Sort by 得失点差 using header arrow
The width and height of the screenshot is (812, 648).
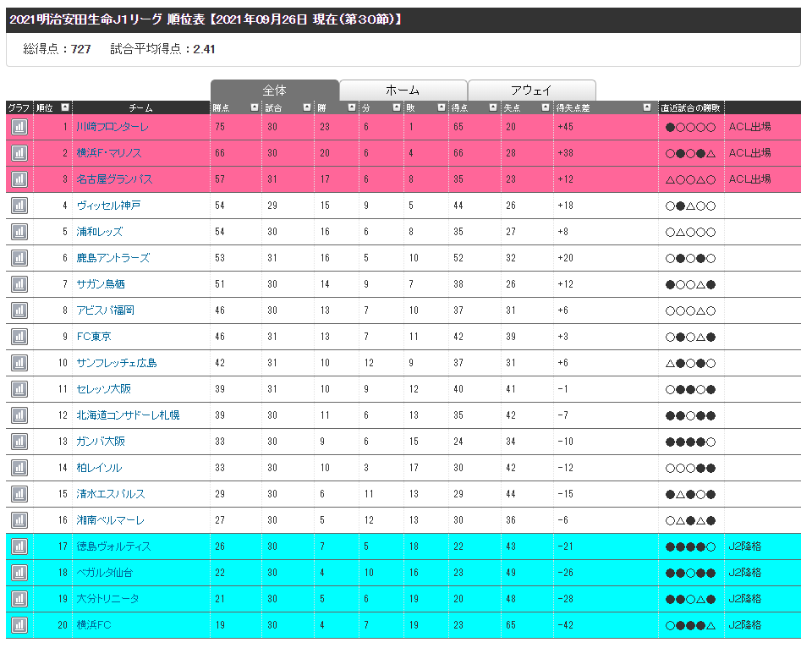click(647, 107)
